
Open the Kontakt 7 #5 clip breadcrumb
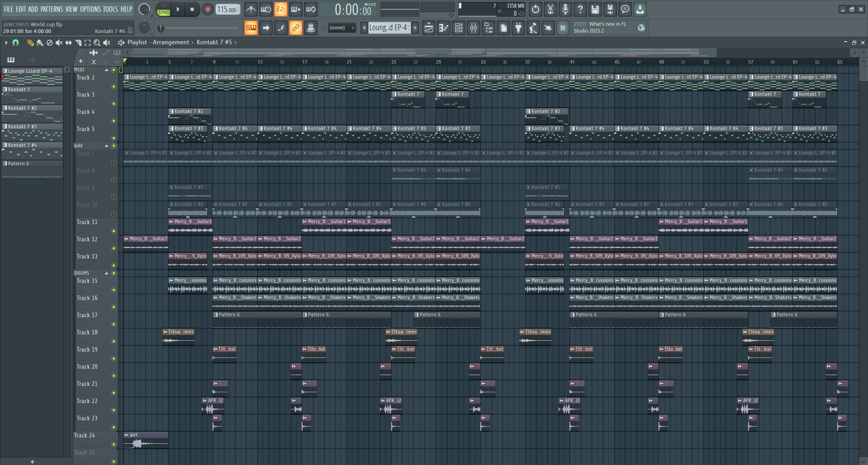(x=214, y=42)
